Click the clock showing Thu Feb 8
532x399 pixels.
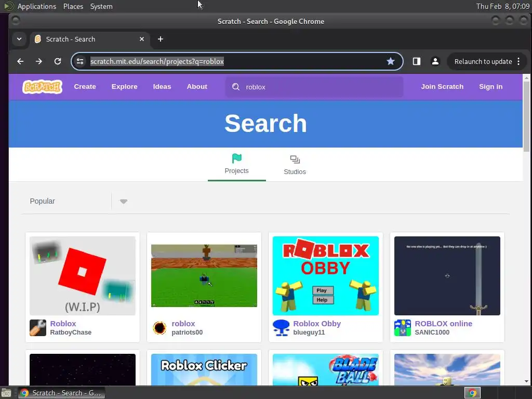tap(503, 6)
